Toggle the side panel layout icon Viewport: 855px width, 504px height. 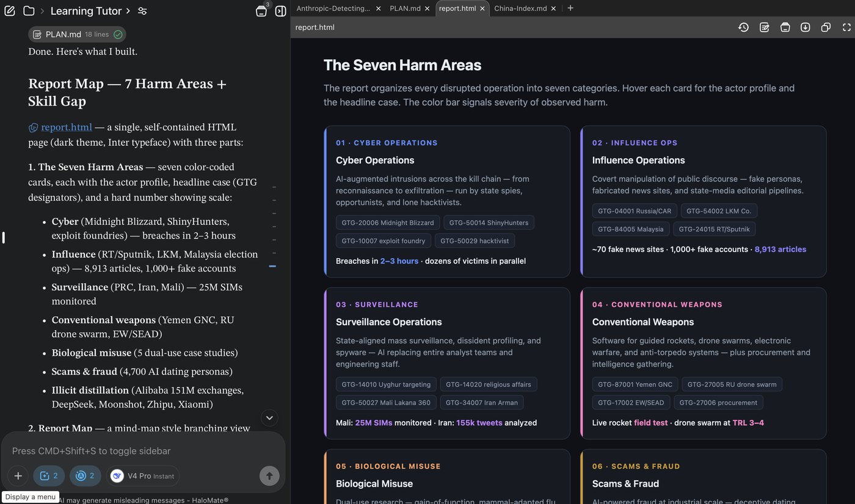click(x=280, y=11)
